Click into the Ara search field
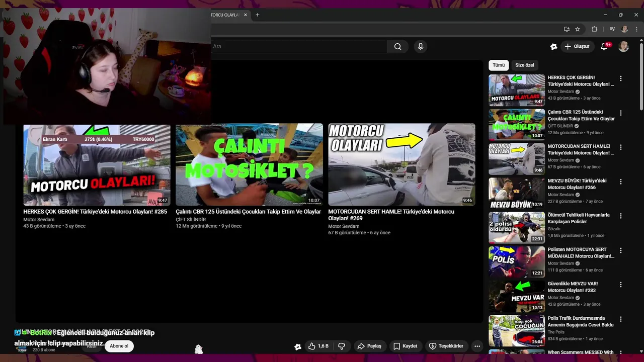 299,47
